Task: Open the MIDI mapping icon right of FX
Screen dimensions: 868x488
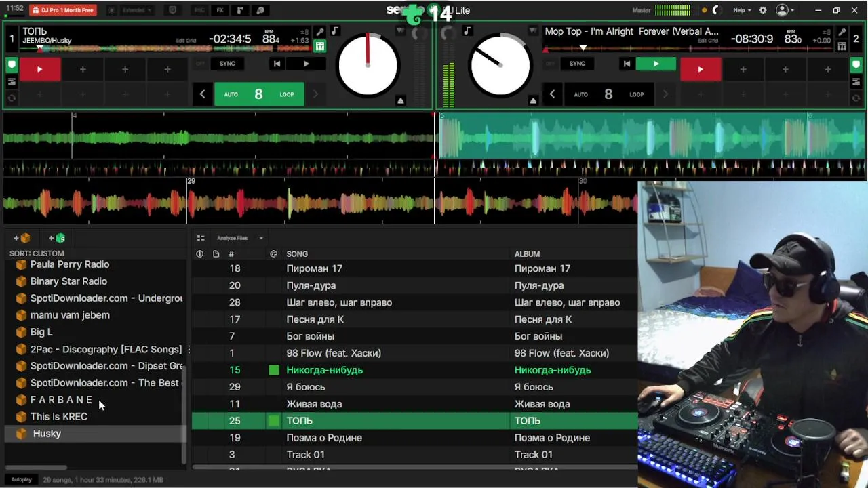Action: coord(260,10)
